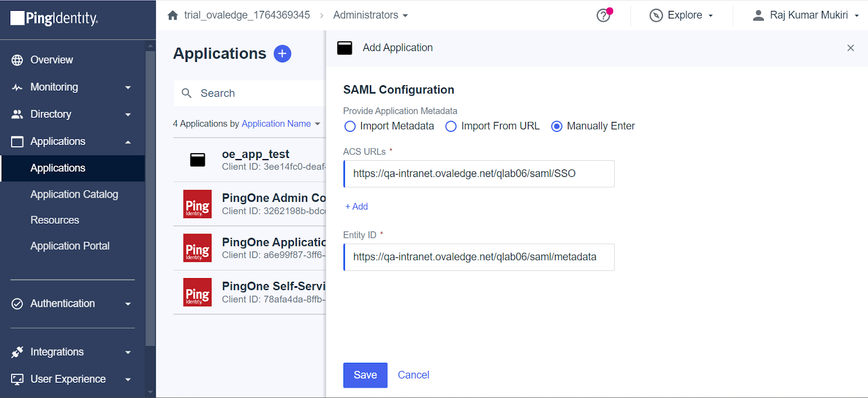This screenshot has height=398, width=868.
Task: Click the applications Search field
Action: coord(250,93)
